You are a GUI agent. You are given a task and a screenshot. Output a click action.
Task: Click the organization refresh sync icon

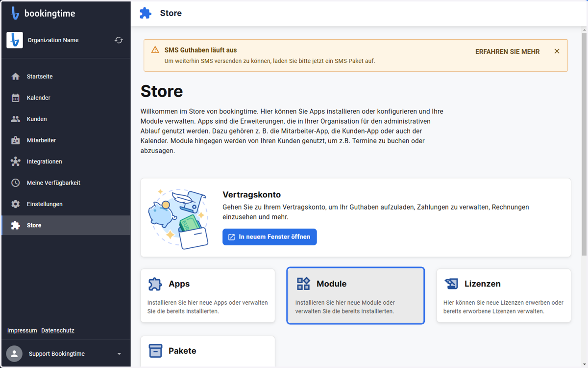tap(119, 40)
